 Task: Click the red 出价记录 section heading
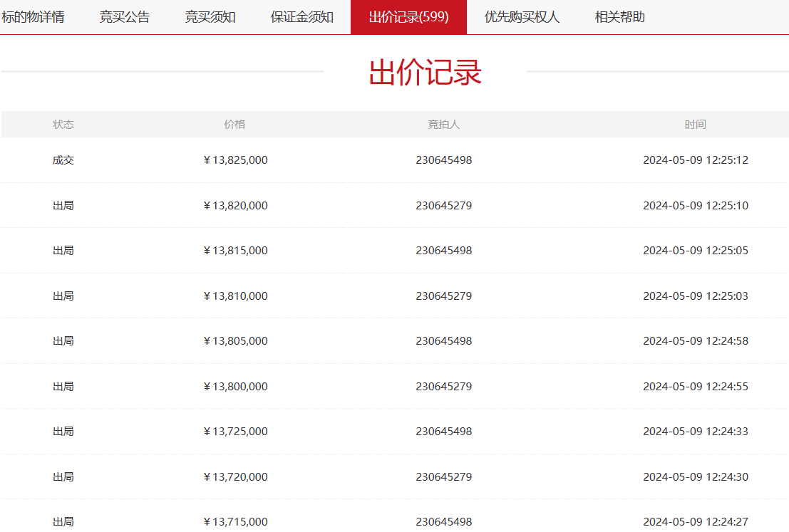pos(426,72)
